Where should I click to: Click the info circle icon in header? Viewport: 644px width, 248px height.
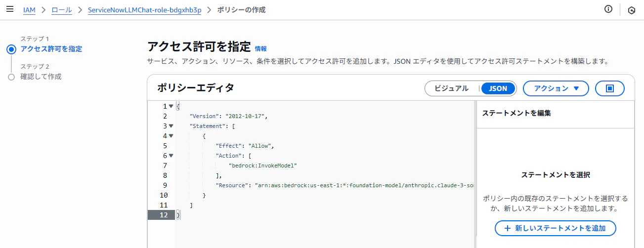(608, 9)
